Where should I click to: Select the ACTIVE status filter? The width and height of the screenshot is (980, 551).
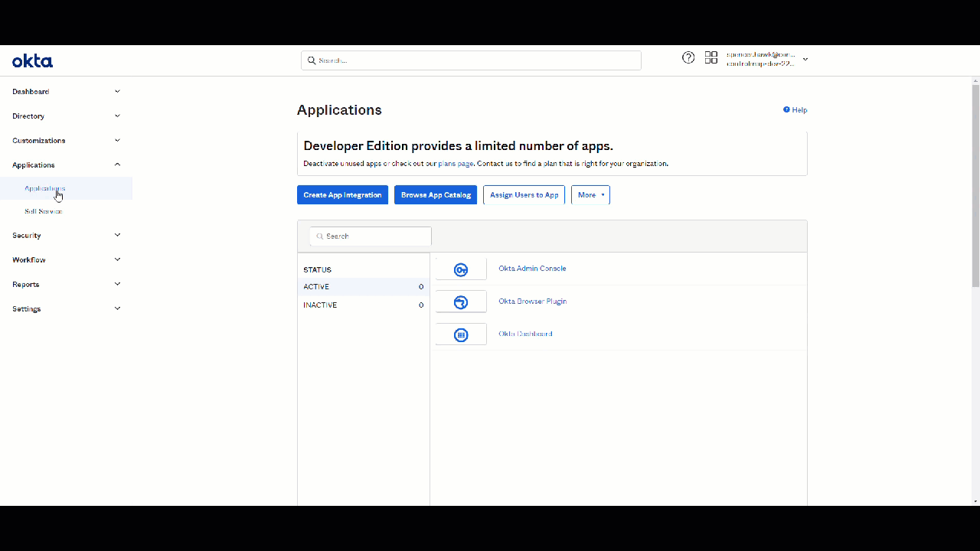(x=316, y=286)
